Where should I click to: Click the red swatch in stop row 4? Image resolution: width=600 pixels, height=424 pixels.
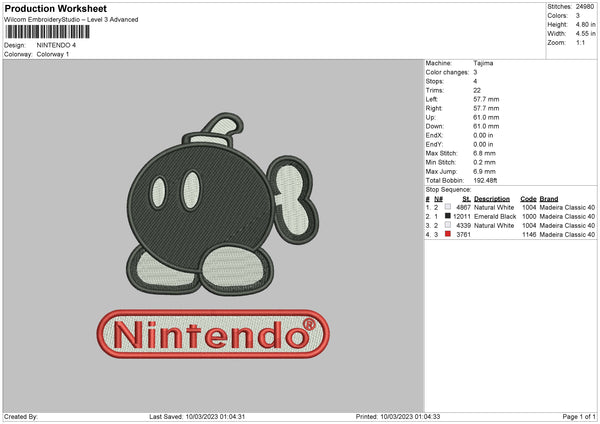(448, 234)
